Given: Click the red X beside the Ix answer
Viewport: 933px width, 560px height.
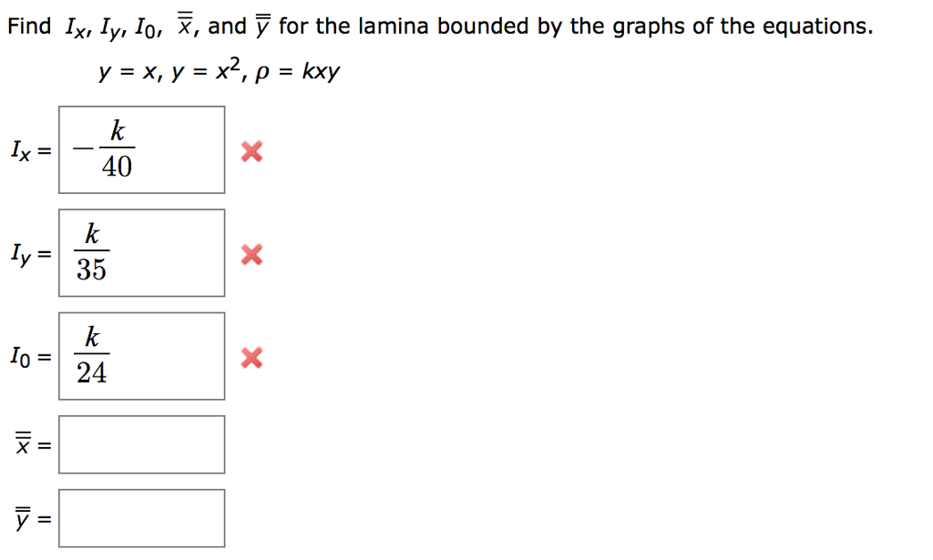Looking at the screenshot, I should (251, 152).
